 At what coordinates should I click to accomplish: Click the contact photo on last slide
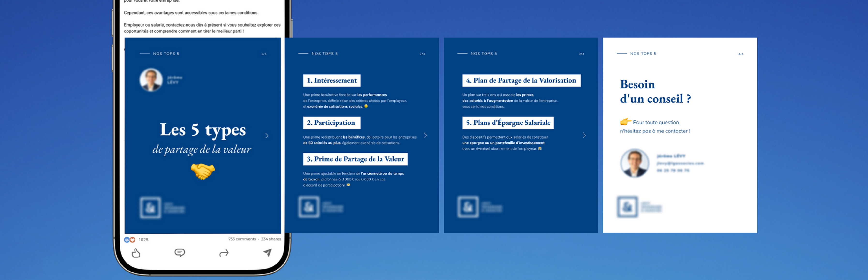635,163
